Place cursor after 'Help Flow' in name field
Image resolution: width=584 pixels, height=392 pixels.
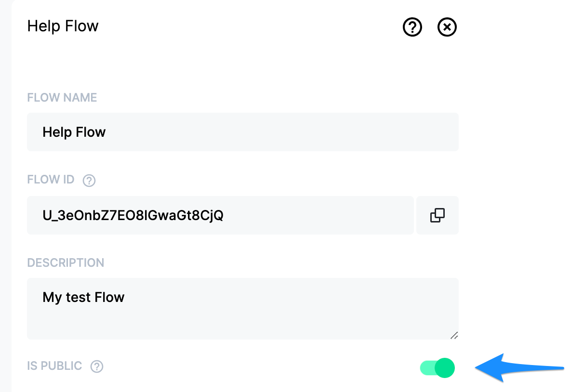(x=106, y=132)
